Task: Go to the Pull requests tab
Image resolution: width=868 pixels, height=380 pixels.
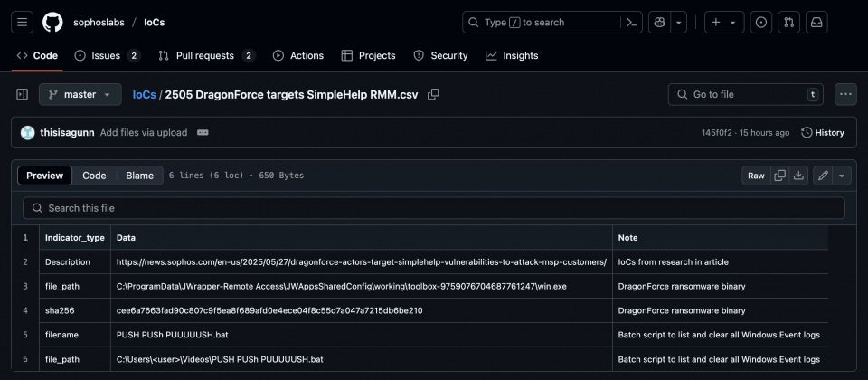Action: click(204, 55)
